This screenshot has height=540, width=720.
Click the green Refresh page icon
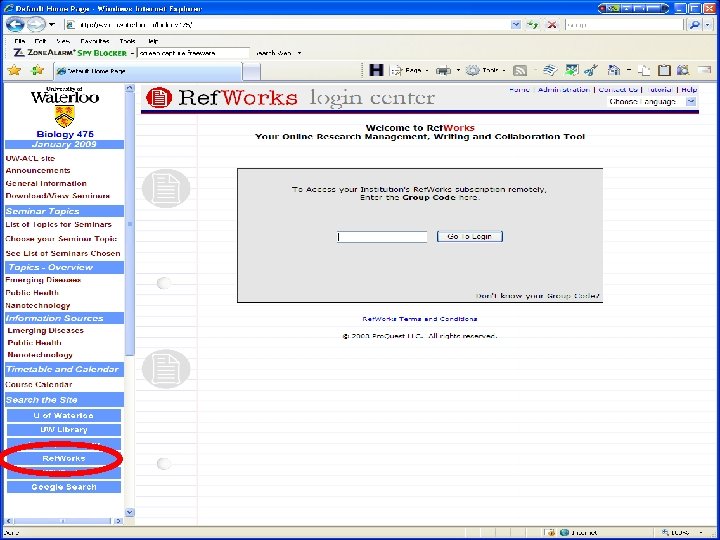point(533,25)
